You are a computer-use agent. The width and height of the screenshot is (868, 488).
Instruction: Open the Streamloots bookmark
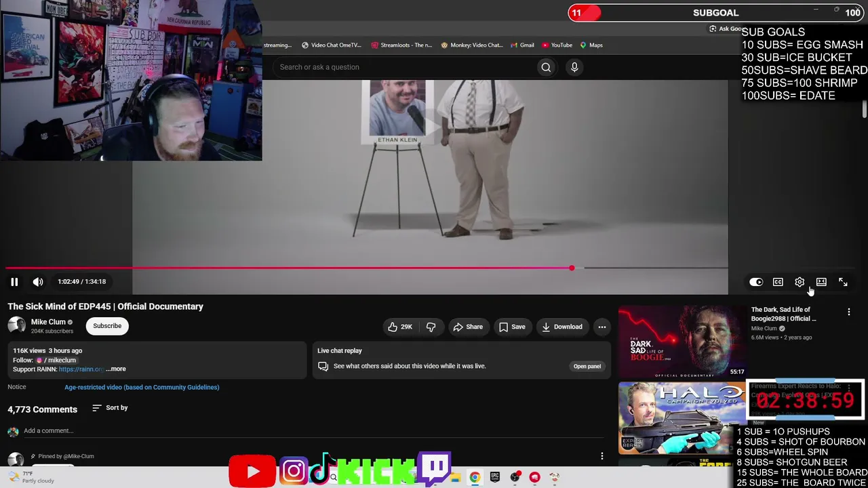(401, 45)
